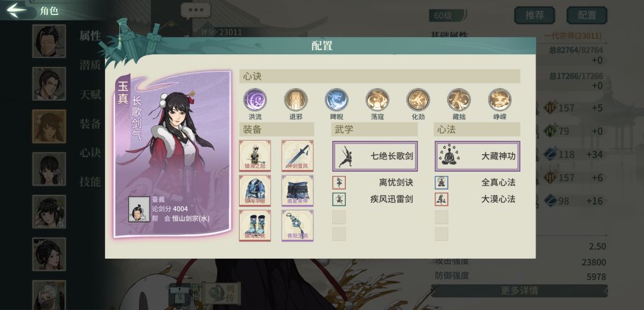Select the boots equipment slot
The width and height of the screenshot is (644, 310).
pyautogui.click(x=255, y=225)
